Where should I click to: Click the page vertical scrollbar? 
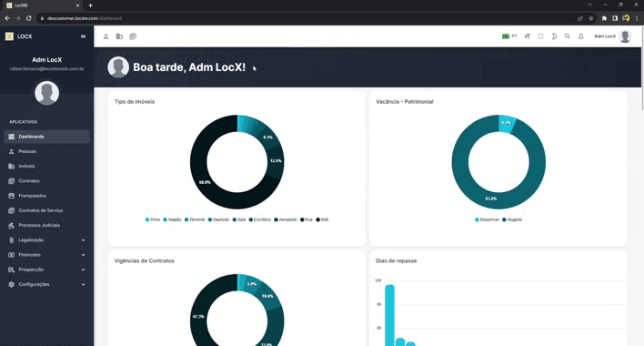(642, 67)
